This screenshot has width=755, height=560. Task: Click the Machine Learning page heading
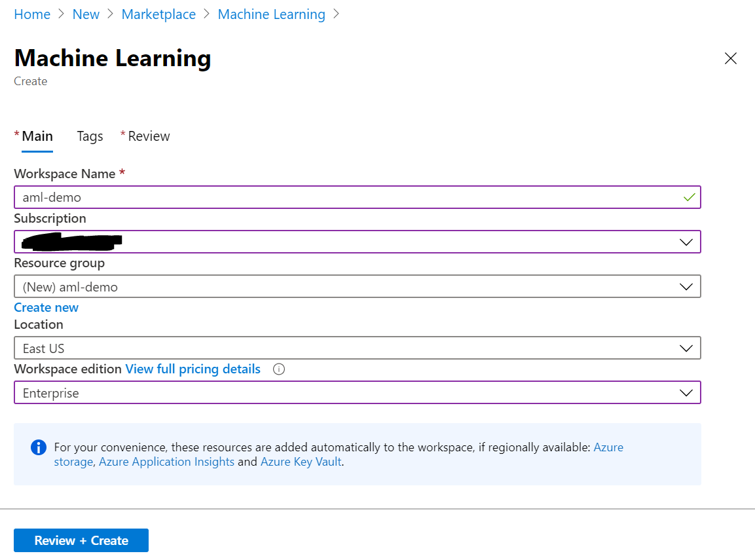pyautogui.click(x=113, y=58)
